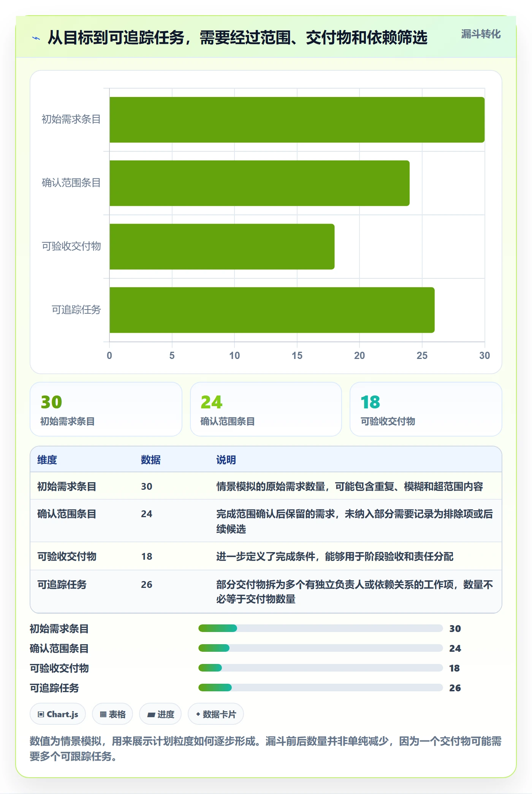Screen dimensions: 532x794
Task: Click the 数据卡片 chip's diamond icon
Action: pos(198,714)
